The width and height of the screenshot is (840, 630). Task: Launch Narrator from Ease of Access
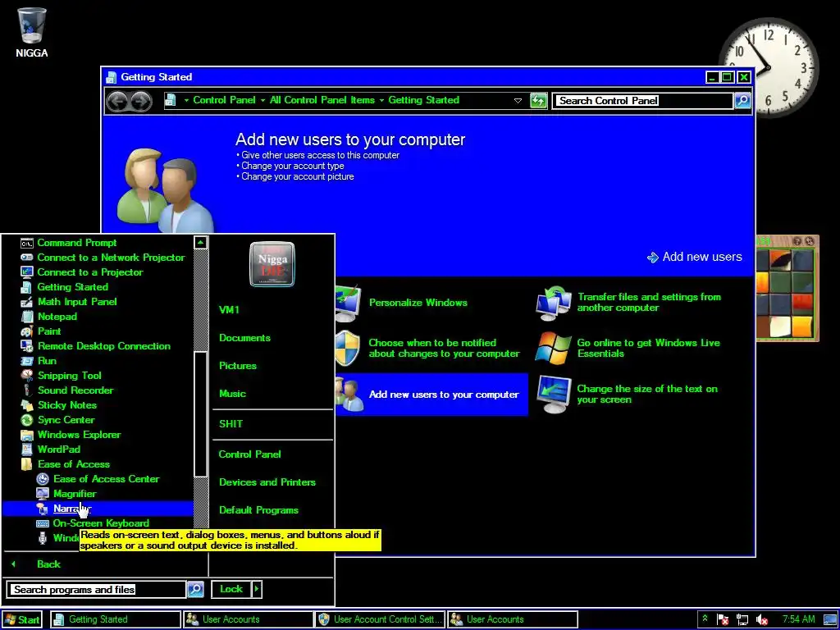pos(98,509)
